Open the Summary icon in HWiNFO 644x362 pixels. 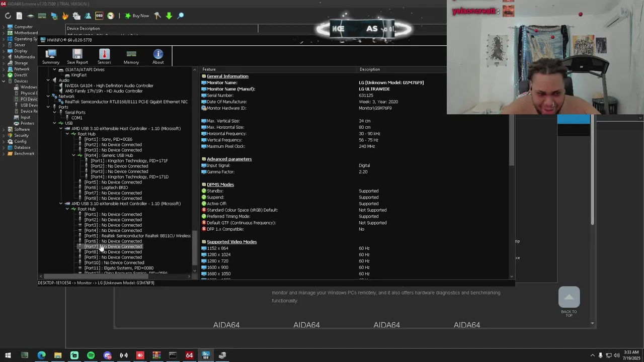(x=51, y=57)
